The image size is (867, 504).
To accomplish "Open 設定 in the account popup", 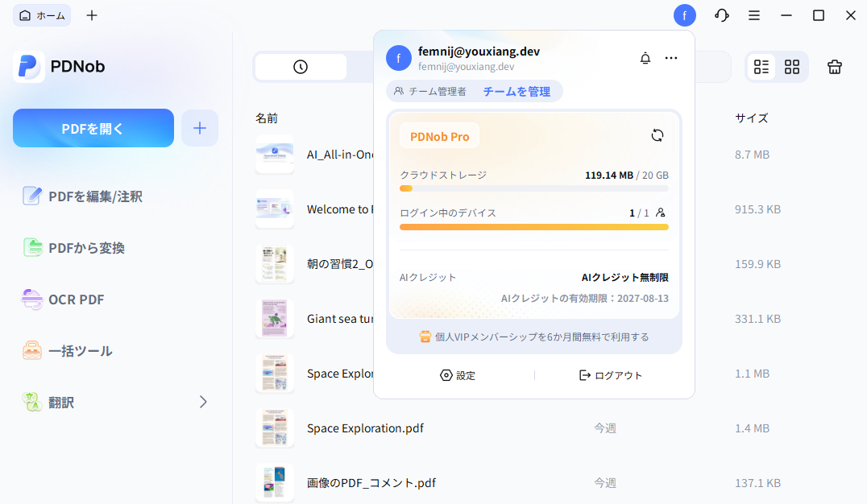I will click(458, 376).
